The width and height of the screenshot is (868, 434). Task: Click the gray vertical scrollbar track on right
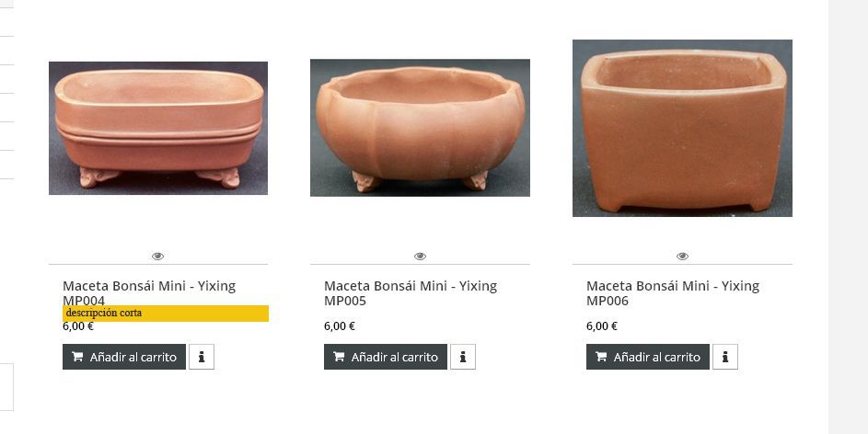tap(848, 217)
